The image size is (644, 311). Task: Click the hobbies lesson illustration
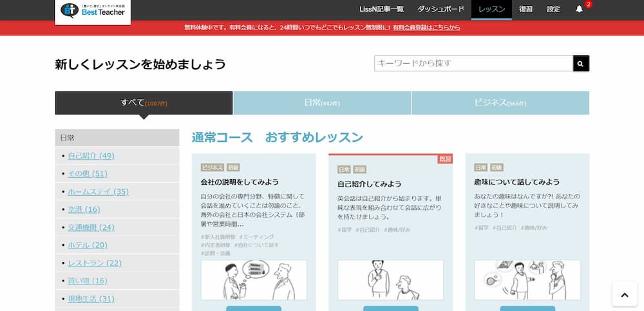pyautogui.click(x=527, y=280)
